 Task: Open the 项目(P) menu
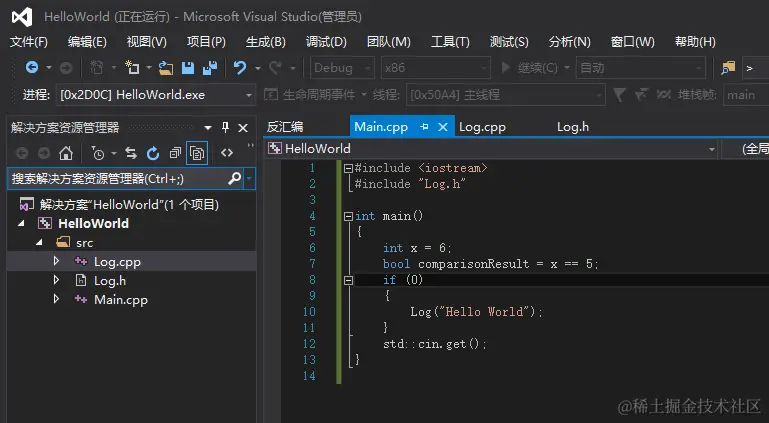click(x=206, y=42)
